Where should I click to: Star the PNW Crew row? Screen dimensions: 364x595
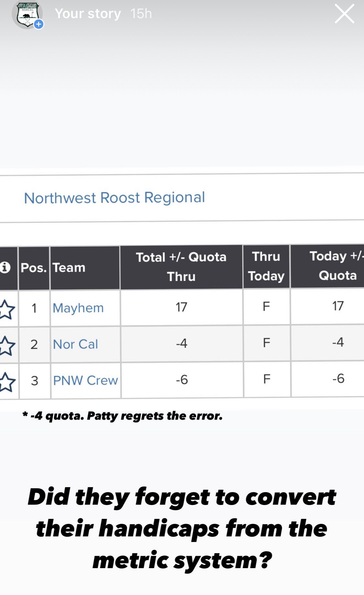pyautogui.click(x=7, y=382)
